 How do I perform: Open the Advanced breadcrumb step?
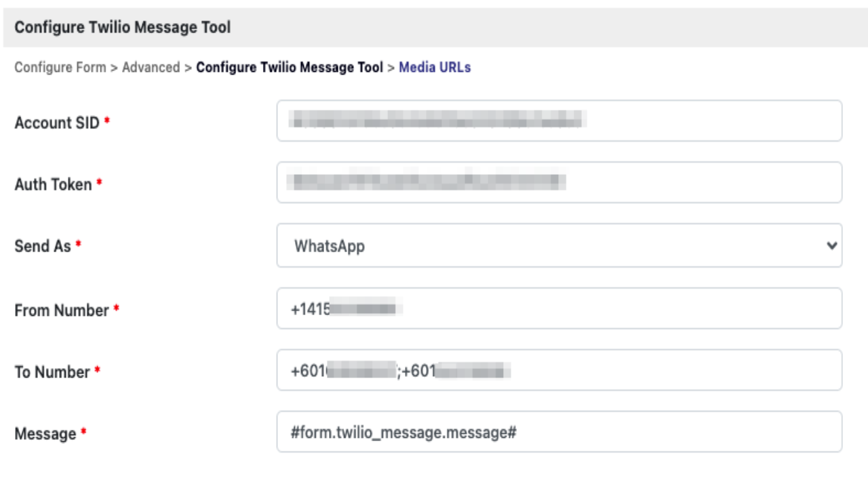(x=151, y=67)
